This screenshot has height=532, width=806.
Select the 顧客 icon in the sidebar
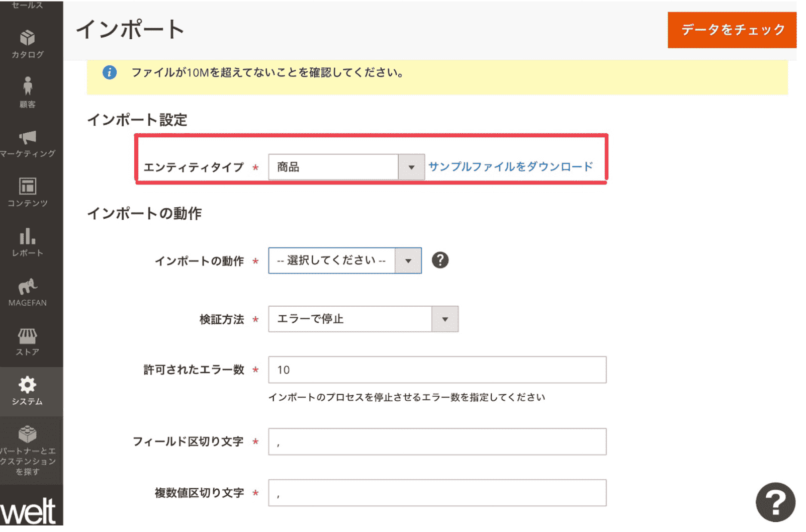[x=28, y=92]
